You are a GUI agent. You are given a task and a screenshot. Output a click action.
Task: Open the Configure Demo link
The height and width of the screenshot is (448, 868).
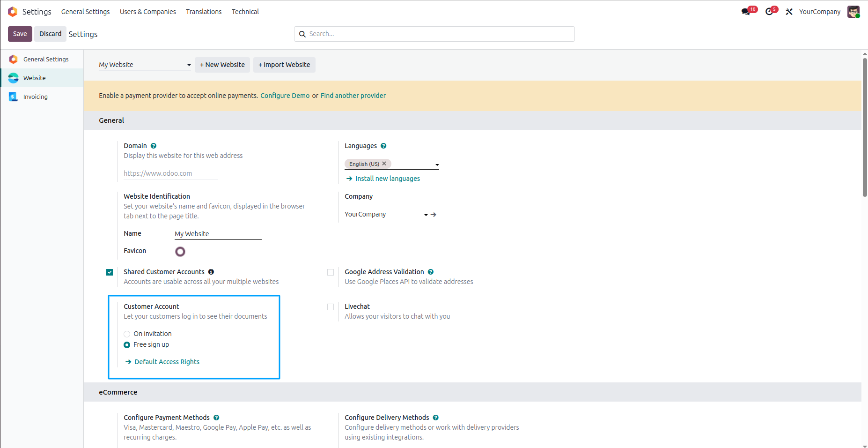click(x=285, y=96)
